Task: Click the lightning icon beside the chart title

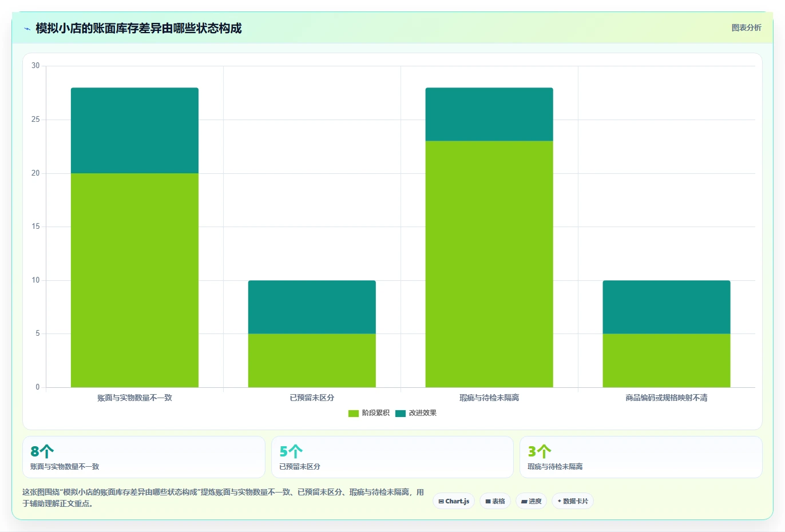Action: [x=27, y=29]
